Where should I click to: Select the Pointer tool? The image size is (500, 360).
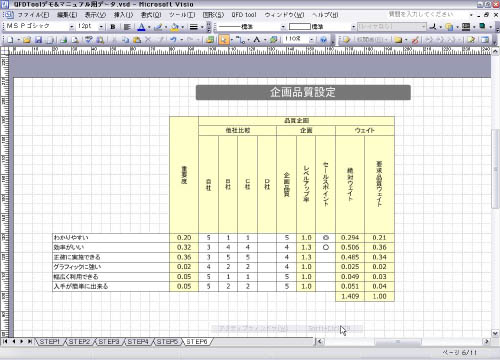(224, 40)
